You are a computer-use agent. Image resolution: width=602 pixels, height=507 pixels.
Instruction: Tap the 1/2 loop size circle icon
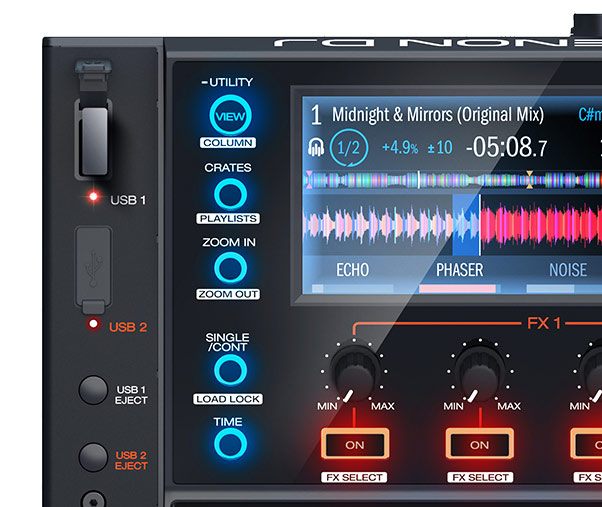click(x=349, y=148)
